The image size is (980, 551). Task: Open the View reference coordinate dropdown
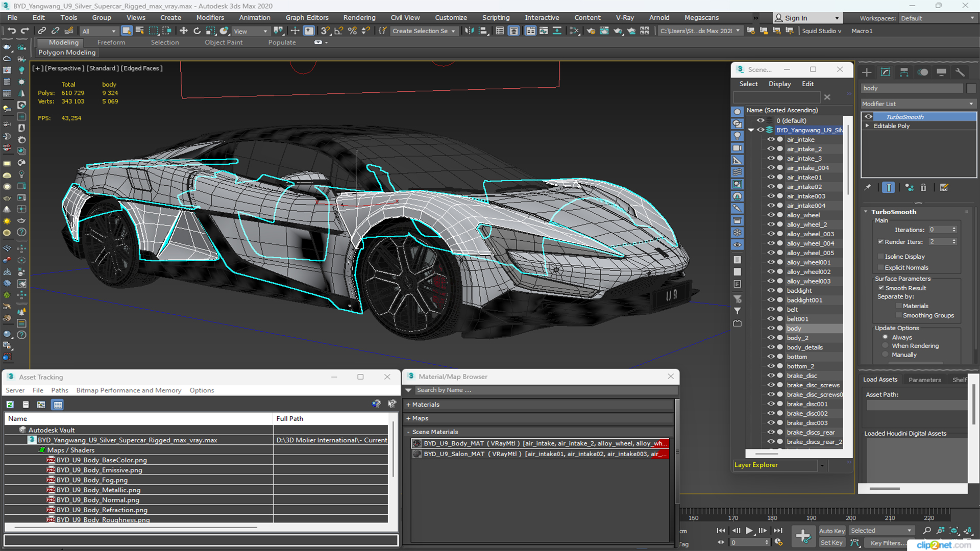[x=250, y=31]
